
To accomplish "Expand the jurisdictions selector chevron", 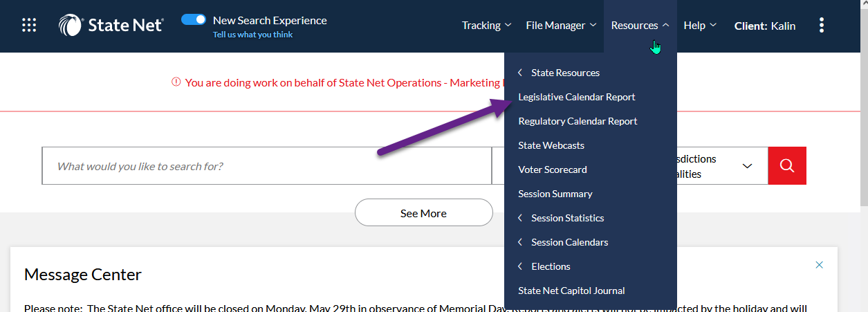I will [747, 166].
